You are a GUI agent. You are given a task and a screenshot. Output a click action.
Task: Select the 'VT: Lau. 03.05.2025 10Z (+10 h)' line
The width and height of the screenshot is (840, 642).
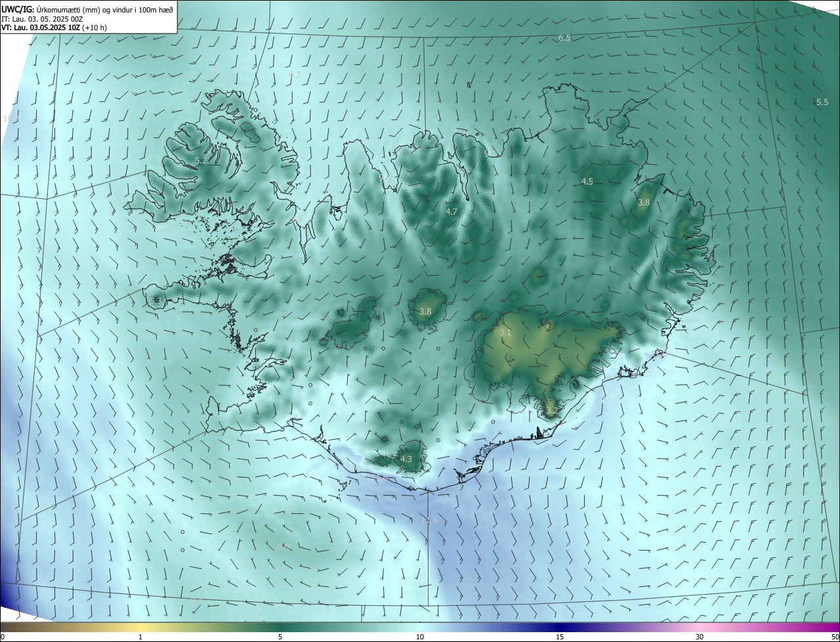tap(54, 28)
